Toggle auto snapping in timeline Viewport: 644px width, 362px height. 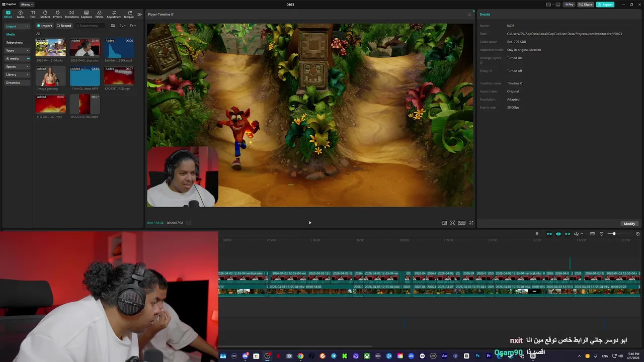click(x=558, y=234)
